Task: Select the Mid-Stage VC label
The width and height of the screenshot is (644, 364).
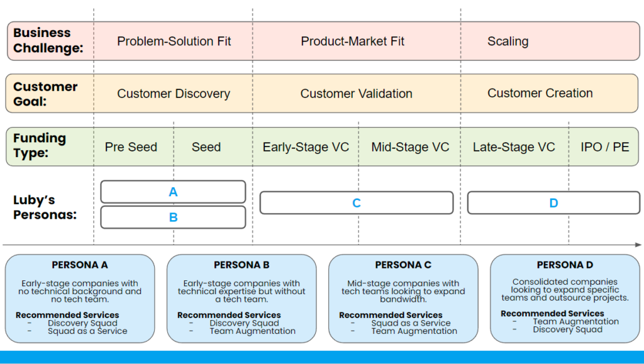Action: pos(410,147)
